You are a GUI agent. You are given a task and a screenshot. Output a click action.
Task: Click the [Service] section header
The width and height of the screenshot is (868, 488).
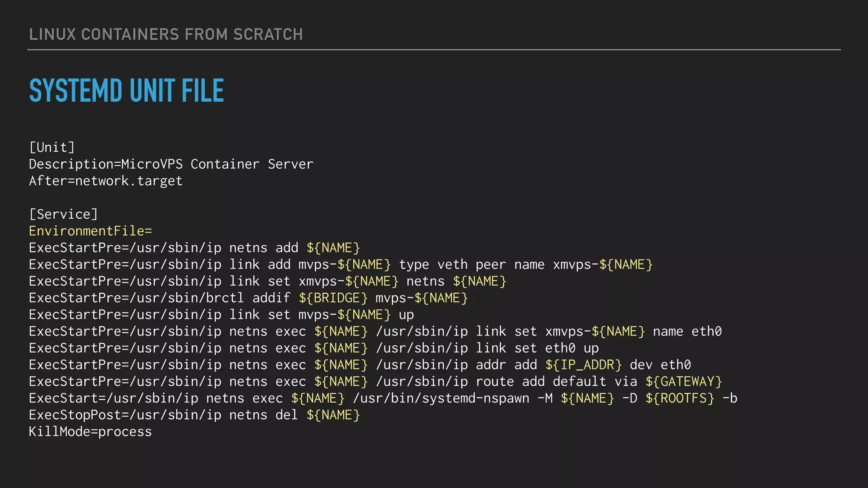(x=64, y=214)
